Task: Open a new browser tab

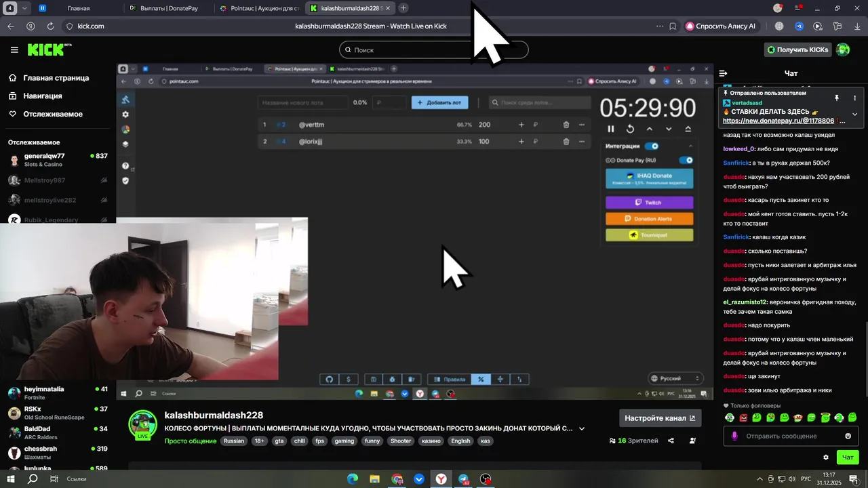Action: pos(403,8)
